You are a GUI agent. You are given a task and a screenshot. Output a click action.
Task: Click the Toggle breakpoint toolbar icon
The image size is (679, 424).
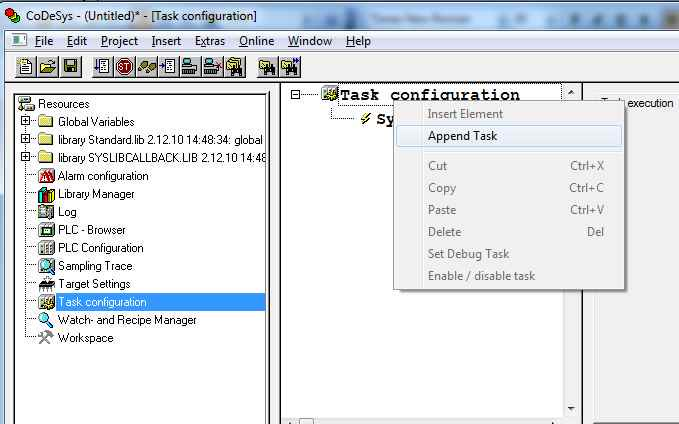pos(168,67)
